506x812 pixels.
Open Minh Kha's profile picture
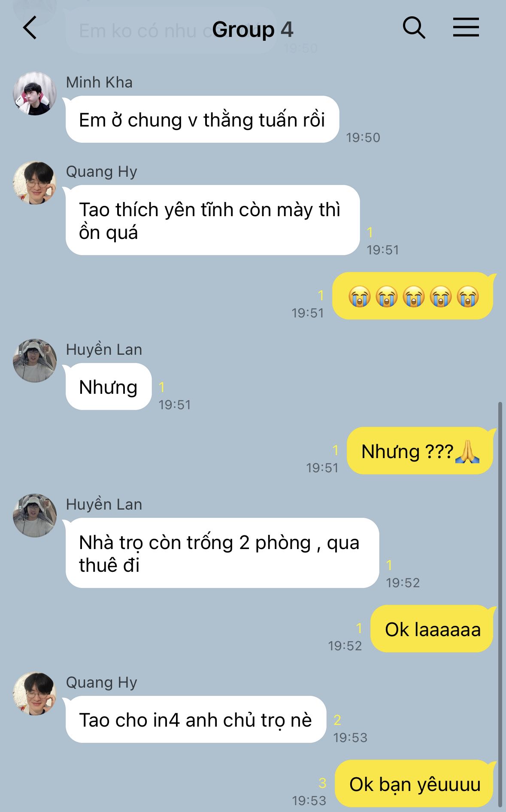35,93
